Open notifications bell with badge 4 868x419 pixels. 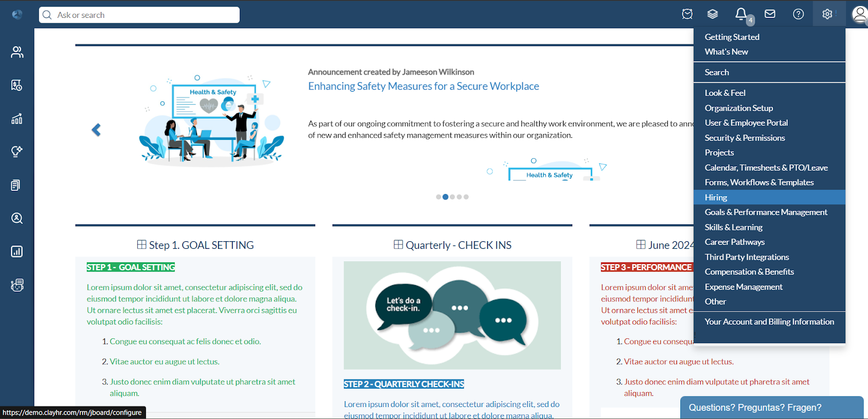coord(741,14)
